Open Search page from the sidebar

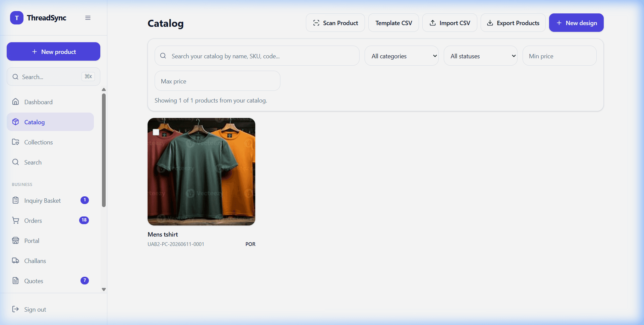50,162
